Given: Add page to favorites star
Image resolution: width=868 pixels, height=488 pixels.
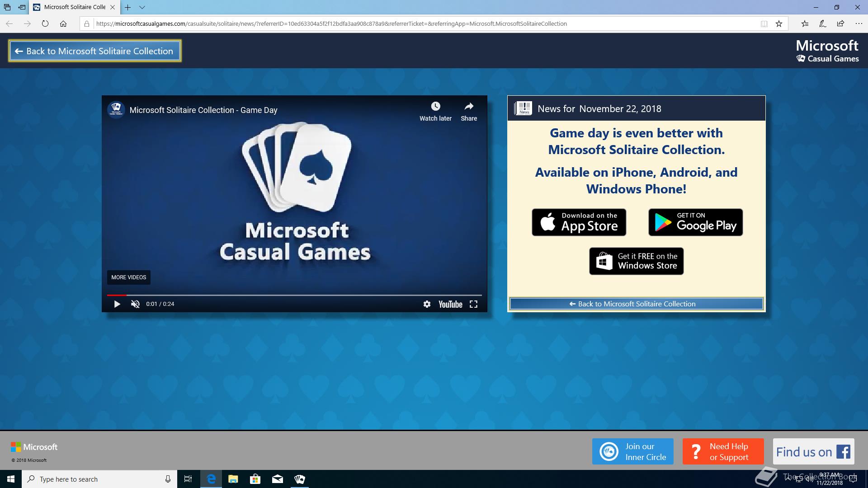Looking at the screenshot, I should point(779,23).
